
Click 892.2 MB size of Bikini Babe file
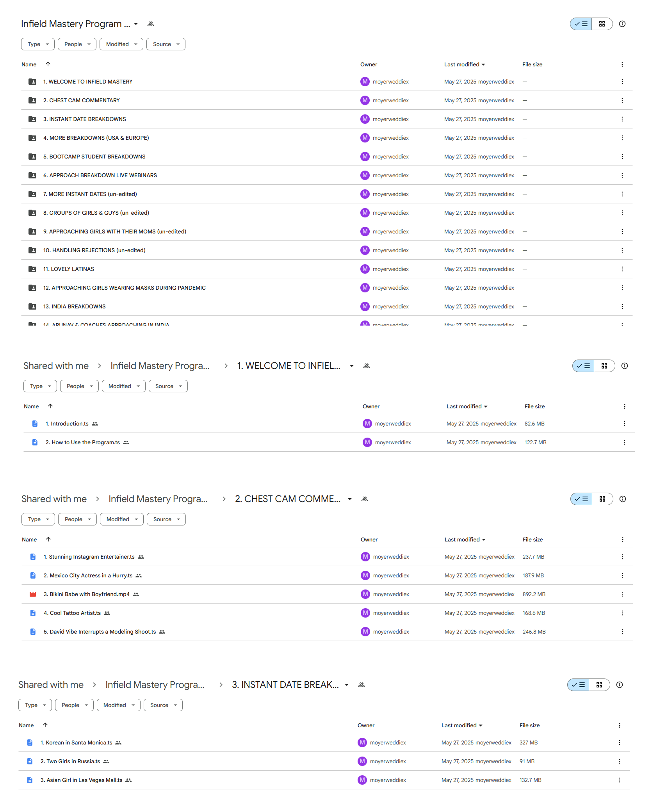[534, 594]
